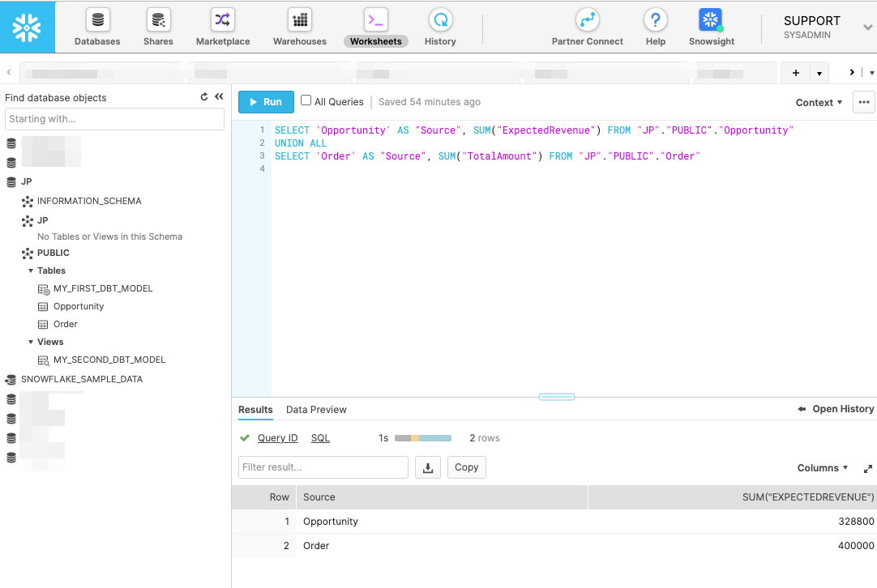The image size is (877, 588).
Task: Collapse the object browser panel
Action: click(219, 96)
